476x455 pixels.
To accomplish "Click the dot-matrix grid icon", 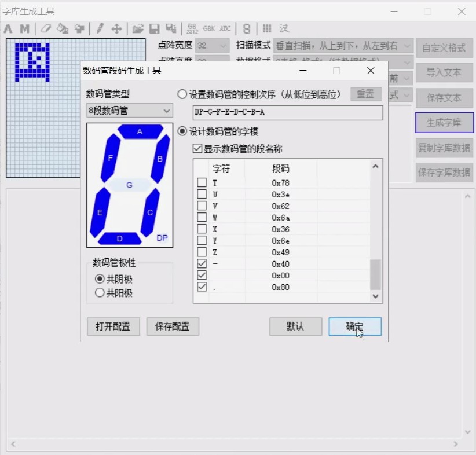I will pyautogui.click(x=267, y=28).
